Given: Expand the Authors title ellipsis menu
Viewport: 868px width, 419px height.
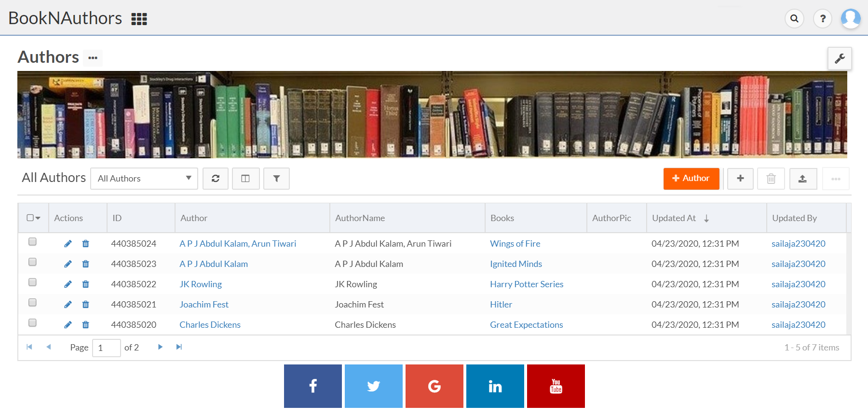Looking at the screenshot, I should click(x=93, y=58).
